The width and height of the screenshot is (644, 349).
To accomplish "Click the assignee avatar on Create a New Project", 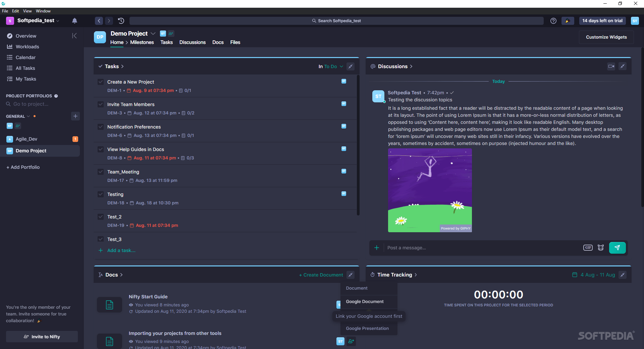I will click(344, 81).
